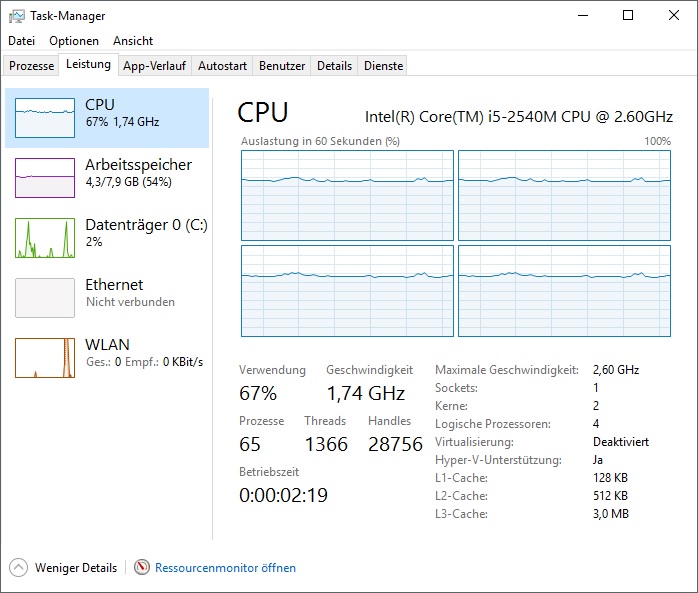698x593 pixels.
Task: Switch to the Autostart tab
Action: tap(222, 66)
